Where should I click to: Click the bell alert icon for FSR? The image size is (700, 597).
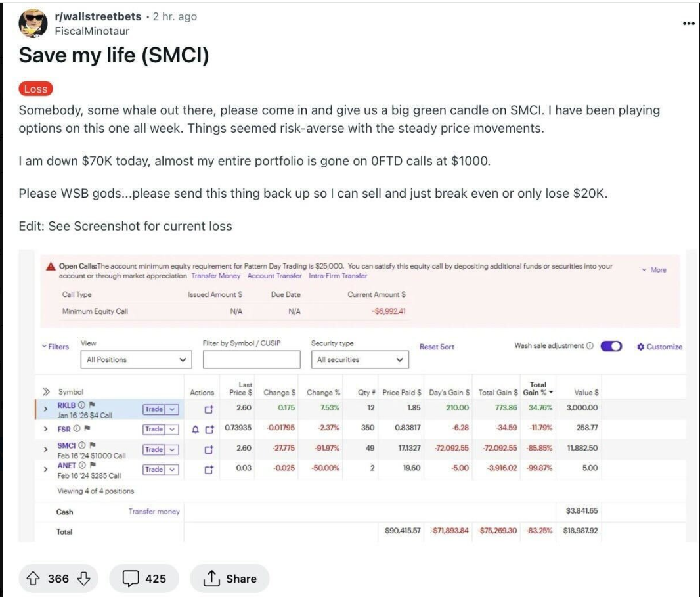click(195, 430)
